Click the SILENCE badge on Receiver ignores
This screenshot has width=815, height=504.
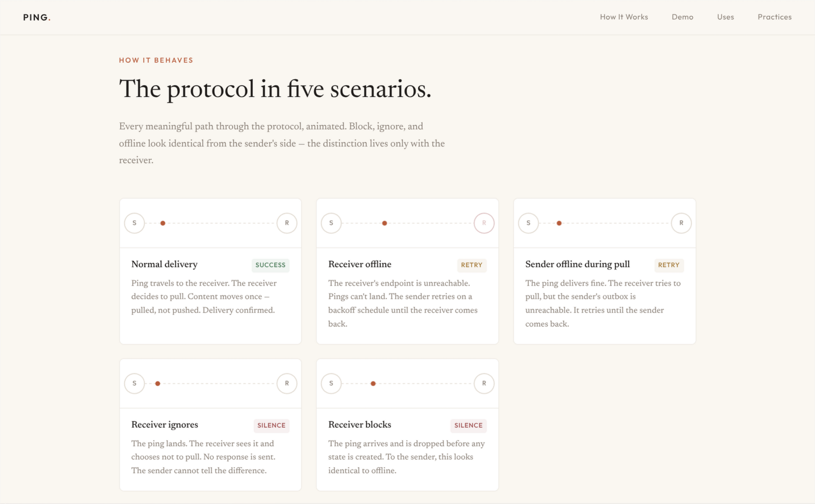point(271,425)
